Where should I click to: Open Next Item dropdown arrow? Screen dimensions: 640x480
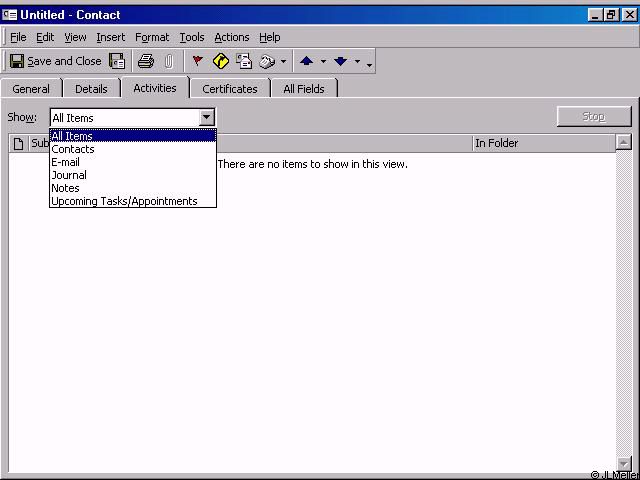[357, 62]
